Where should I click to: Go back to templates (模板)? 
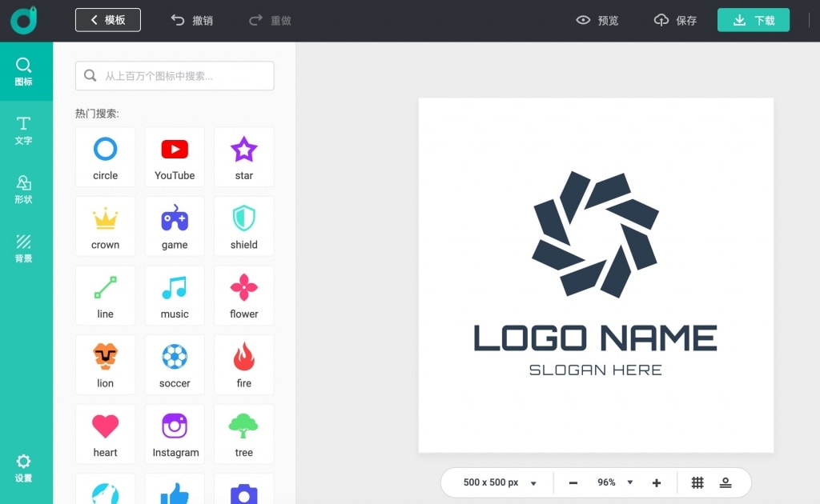pos(108,20)
